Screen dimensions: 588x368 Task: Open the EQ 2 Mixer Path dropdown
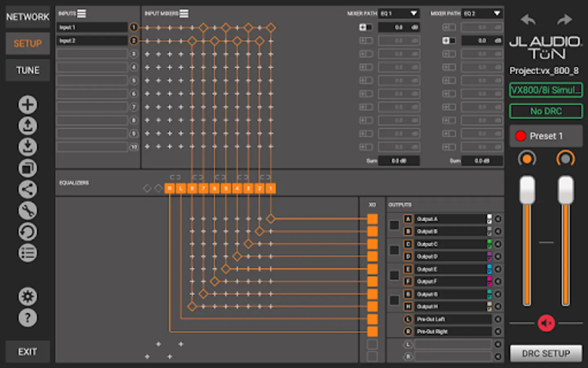[x=482, y=13]
